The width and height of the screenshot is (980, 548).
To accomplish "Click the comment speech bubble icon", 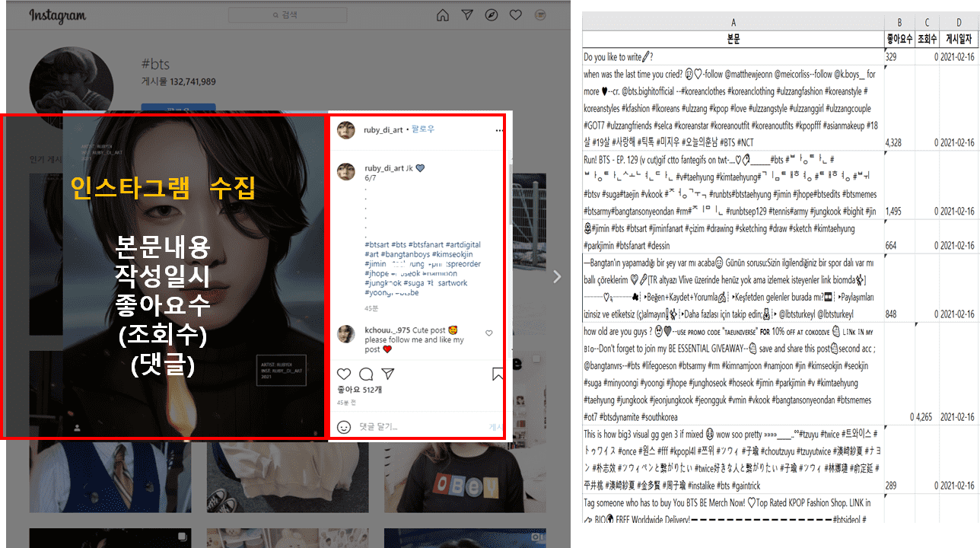I will (366, 374).
